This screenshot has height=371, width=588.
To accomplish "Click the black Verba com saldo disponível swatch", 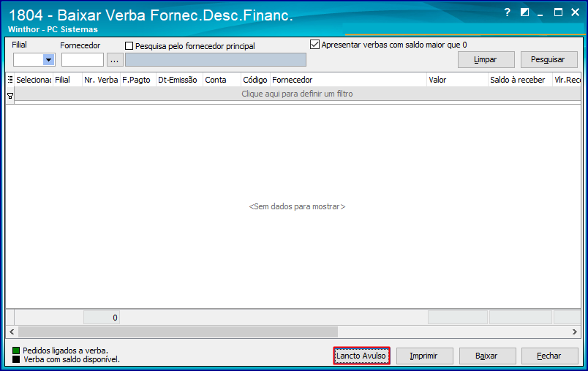I will pyautogui.click(x=16, y=359).
